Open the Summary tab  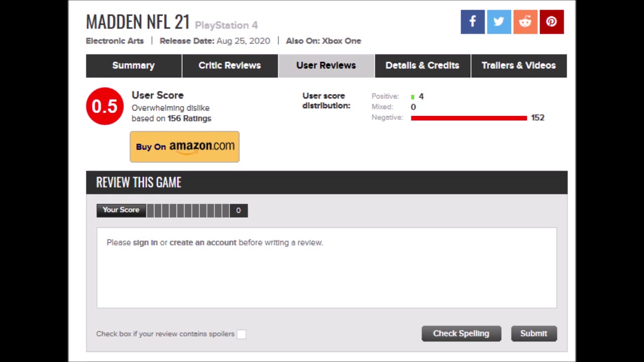[133, 66]
